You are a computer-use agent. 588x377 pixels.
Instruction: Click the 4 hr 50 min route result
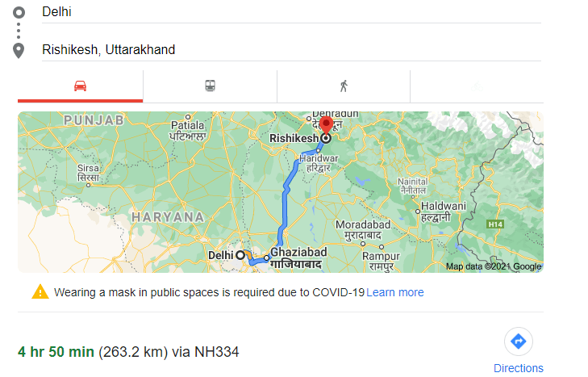coord(128,352)
